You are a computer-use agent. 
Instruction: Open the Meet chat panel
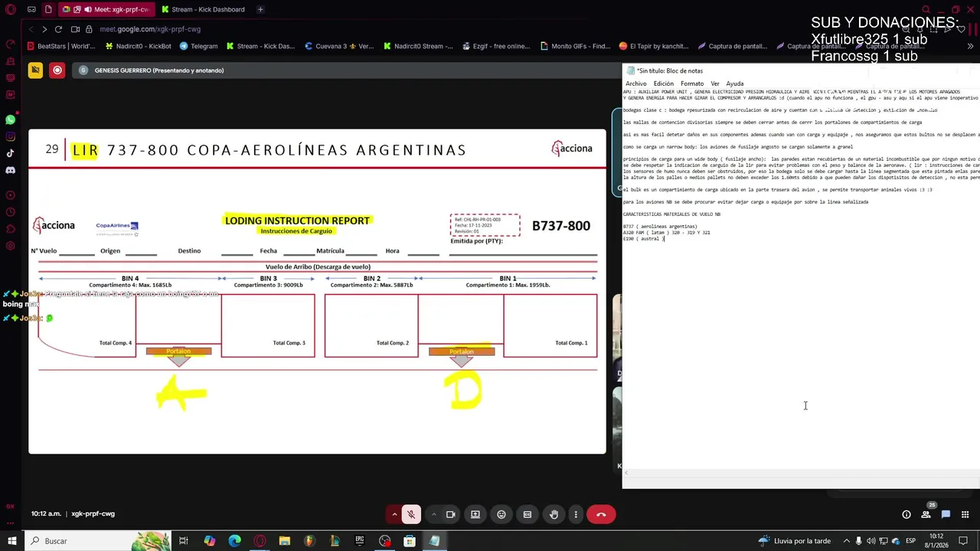click(x=946, y=514)
